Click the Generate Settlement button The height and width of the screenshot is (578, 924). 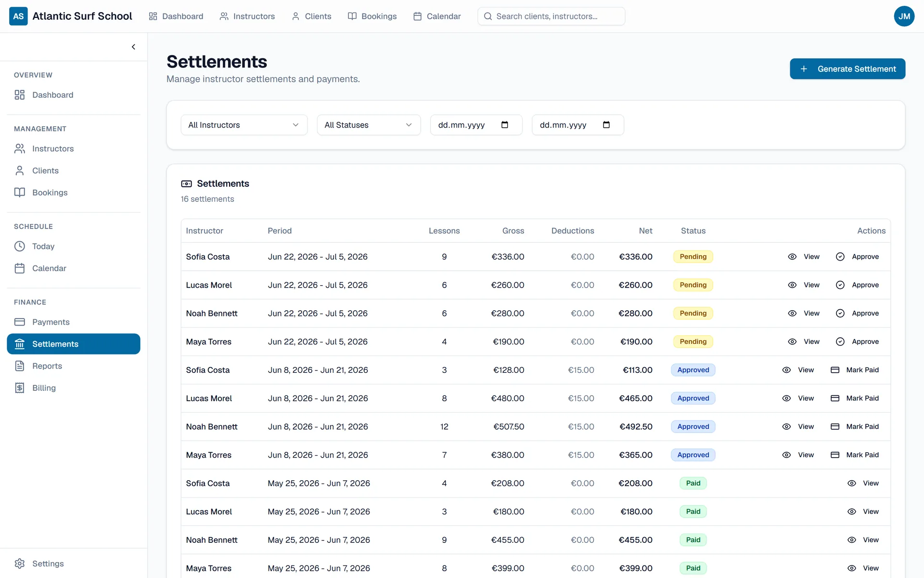[x=847, y=69]
